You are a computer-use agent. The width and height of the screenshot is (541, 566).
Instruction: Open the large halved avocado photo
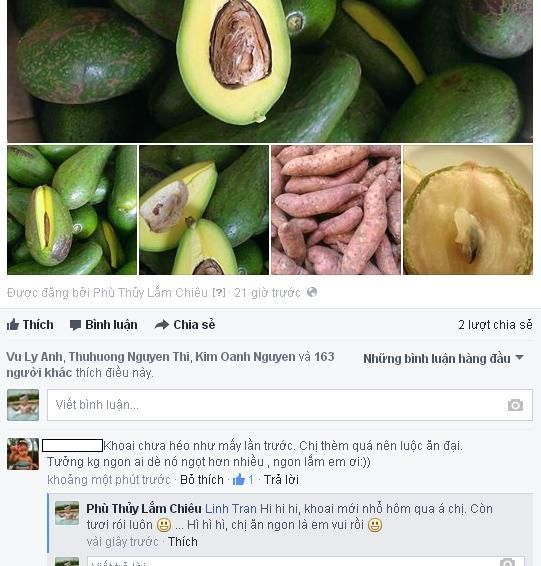(x=270, y=71)
